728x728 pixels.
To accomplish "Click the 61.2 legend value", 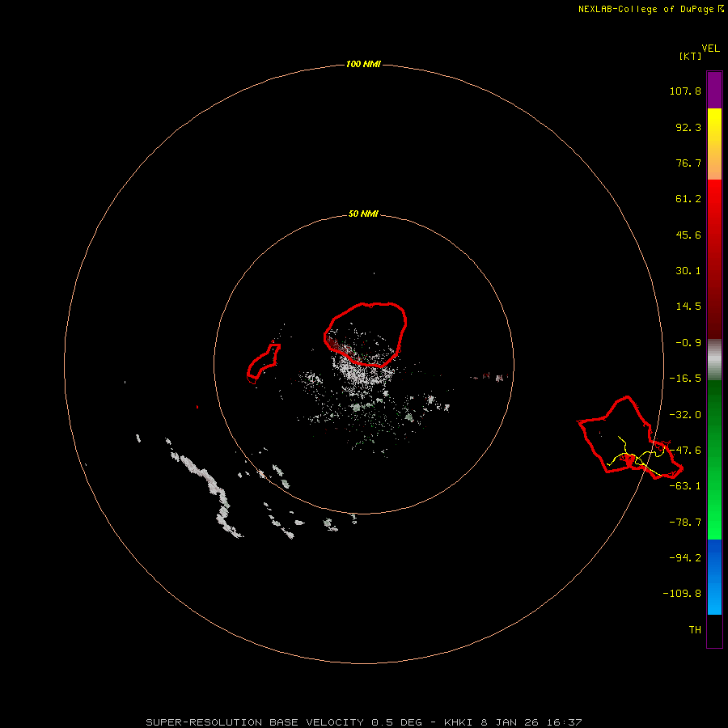I will pos(688,199).
